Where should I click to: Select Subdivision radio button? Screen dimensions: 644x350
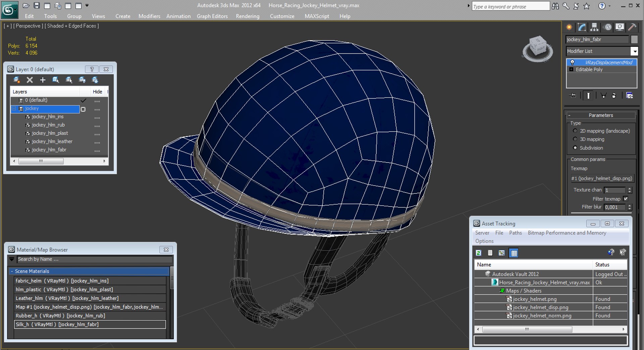575,148
